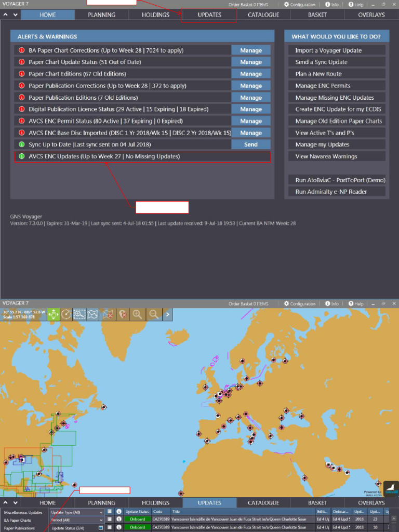Screen dimensions: 399x532
Task: Remove pins with red-cross marker tool
Action: (123, 314)
